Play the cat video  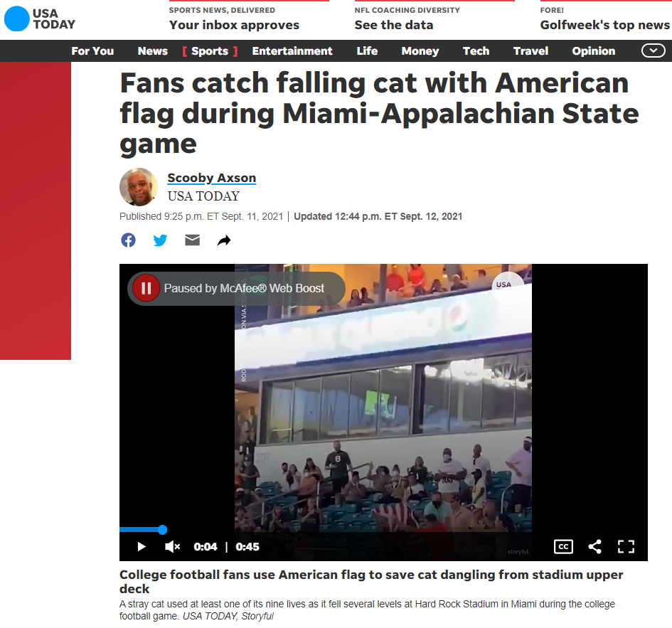point(142,546)
